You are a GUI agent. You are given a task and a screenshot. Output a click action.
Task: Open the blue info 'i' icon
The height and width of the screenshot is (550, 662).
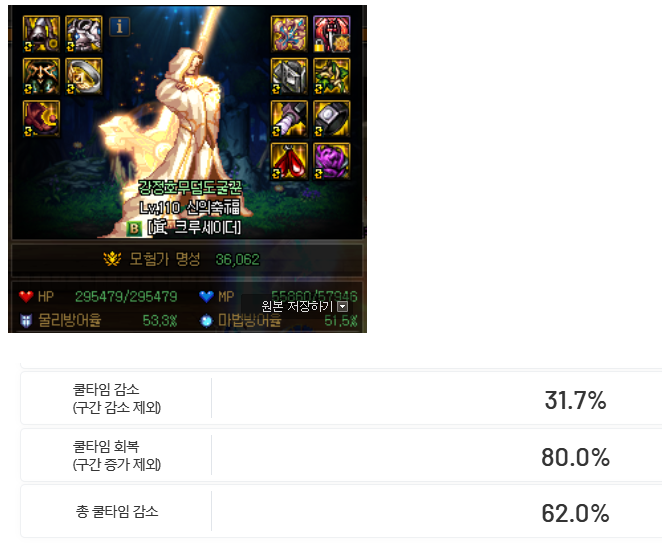click(119, 27)
